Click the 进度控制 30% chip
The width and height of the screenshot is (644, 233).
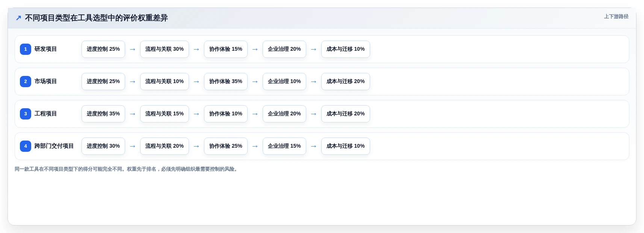coord(103,146)
